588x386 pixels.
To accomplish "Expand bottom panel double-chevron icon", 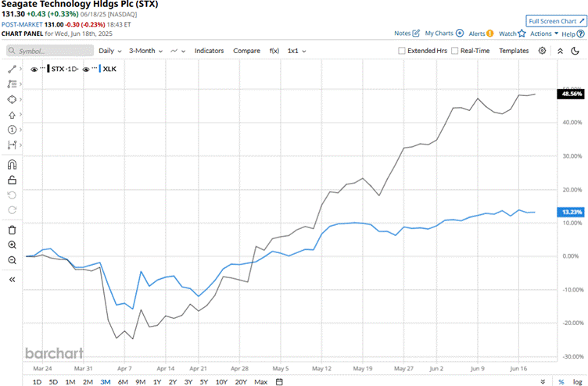I will tap(542, 382).
